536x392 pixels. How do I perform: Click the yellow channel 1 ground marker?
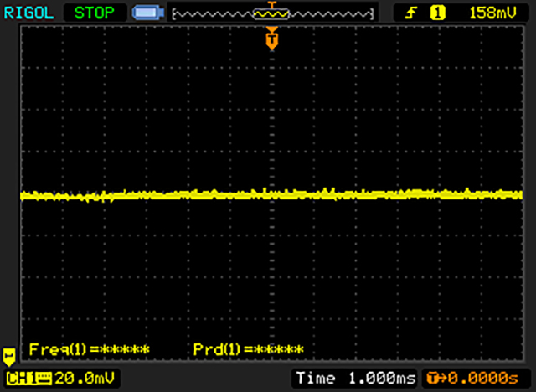9,357
